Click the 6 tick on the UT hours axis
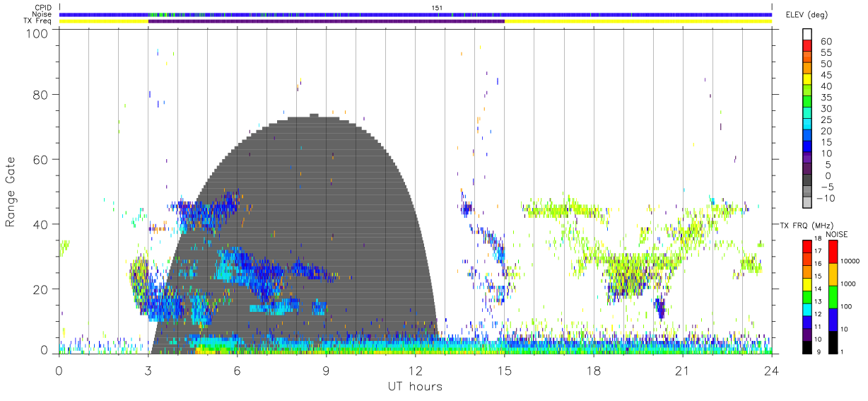The height and width of the screenshot is (401, 868). coord(237,370)
